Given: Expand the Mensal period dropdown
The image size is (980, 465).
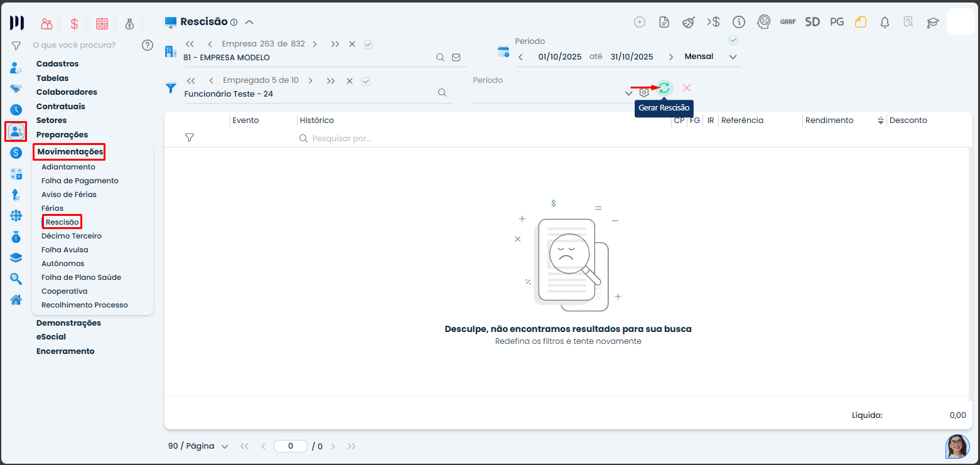Looking at the screenshot, I should click(733, 57).
